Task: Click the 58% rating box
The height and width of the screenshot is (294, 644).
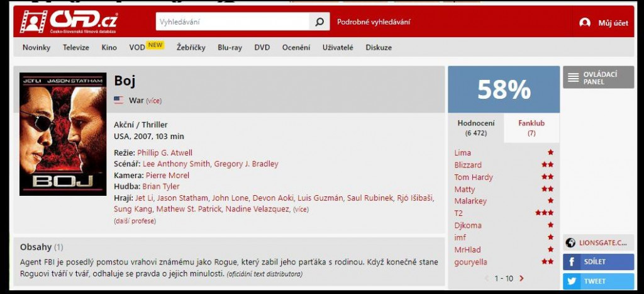Action: coord(504,89)
